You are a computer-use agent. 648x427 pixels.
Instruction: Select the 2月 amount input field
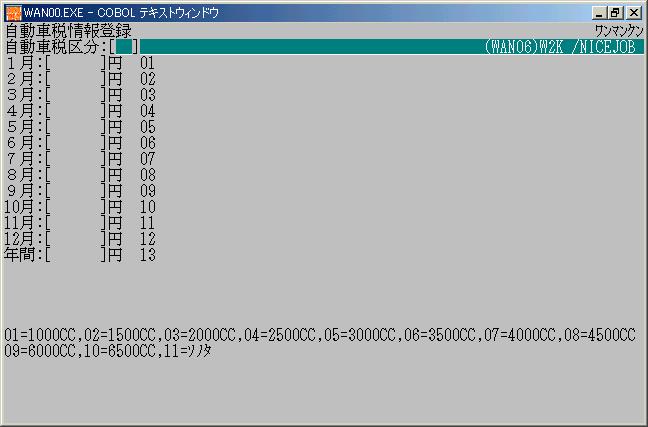(76, 79)
